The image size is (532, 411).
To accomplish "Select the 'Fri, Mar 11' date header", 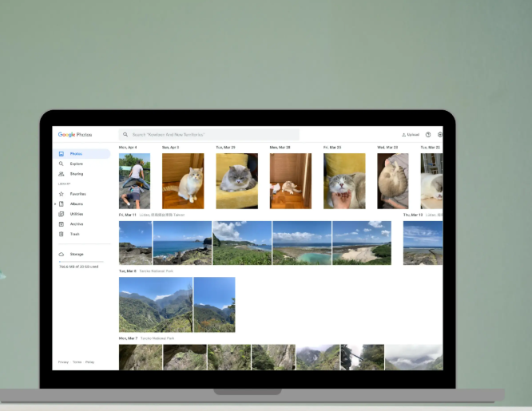I will 128,215.
